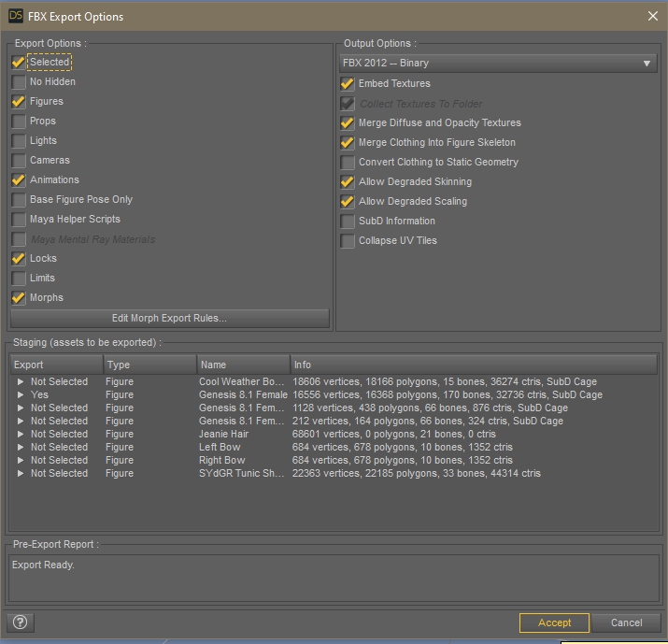Enable SubD Information checkbox
This screenshot has width=668, height=644.
click(348, 221)
